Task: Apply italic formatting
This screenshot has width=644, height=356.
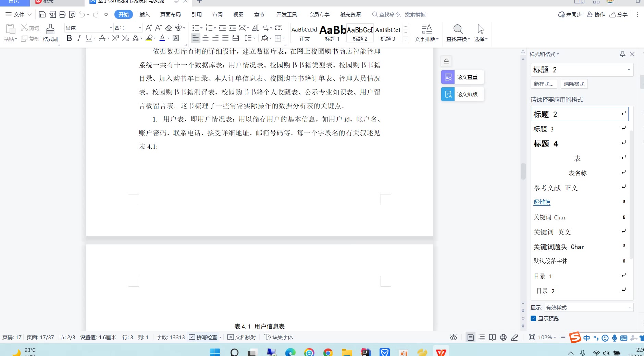Action: click(x=79, y=38)
